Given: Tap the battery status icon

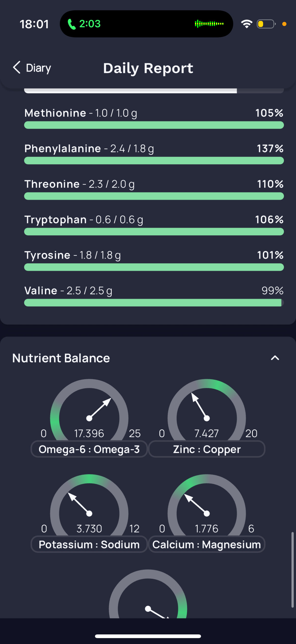Looking at the screenshot, I should [x=266, y=24].
